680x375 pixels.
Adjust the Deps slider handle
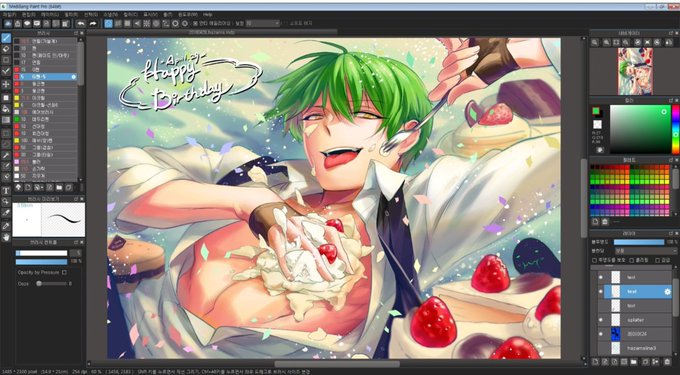(39, 284)
